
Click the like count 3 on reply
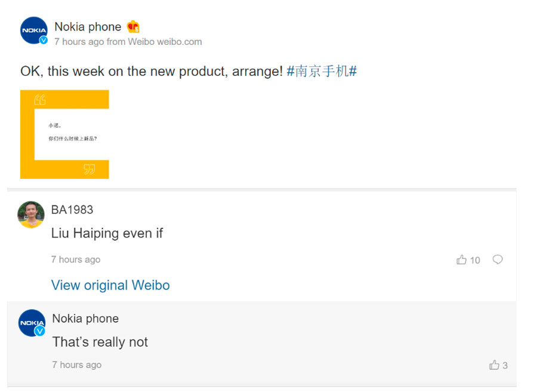pyautogui.click(x=505, y=365)
